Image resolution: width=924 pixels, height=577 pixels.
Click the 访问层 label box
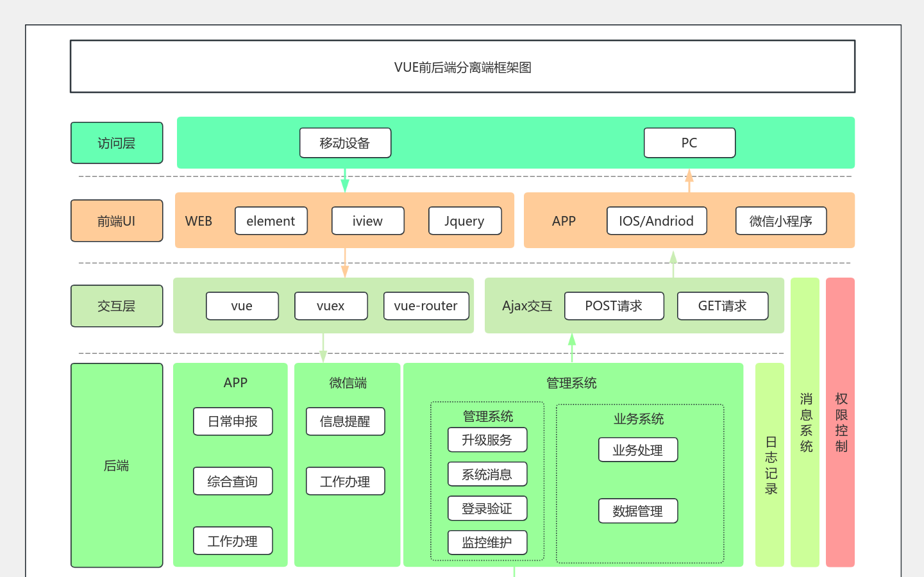click(x=117, y=143)
